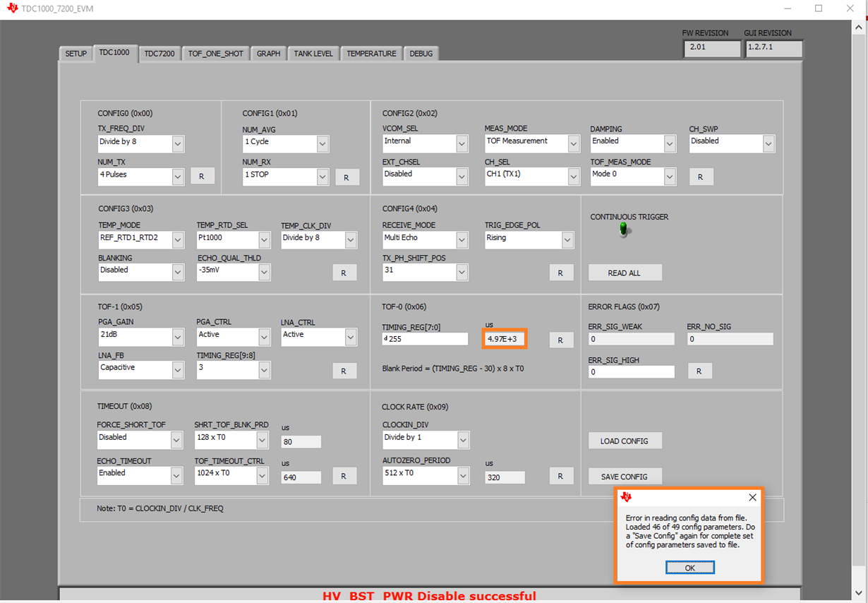Toggle the CONTINUOUS TRIGGER switch
Image resolution: width=868 pixels, height=603 pixels.
623,229
